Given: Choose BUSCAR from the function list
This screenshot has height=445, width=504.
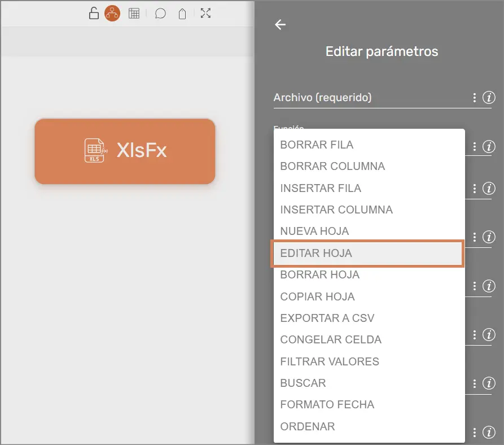Looking at the screenshot, I should click(x=369, y=383).
